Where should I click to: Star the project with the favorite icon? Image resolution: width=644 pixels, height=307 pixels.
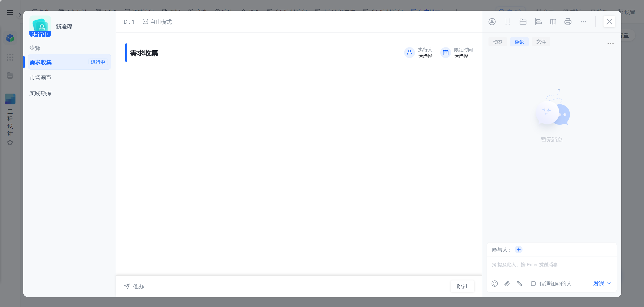[10, 143]
